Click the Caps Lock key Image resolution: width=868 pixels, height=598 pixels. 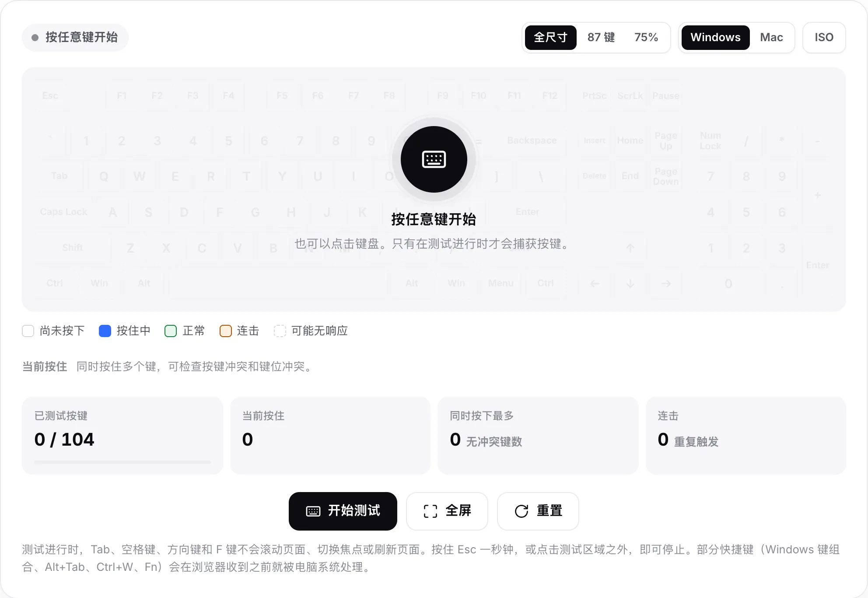(64, 212)
